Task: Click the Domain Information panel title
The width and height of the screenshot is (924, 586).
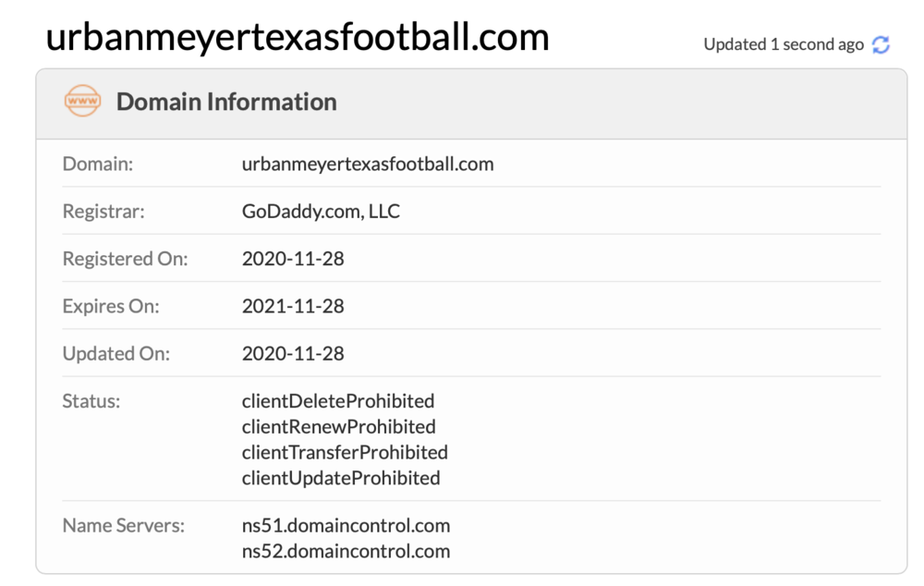Action: pyautogui.click(x=226, y=102)
